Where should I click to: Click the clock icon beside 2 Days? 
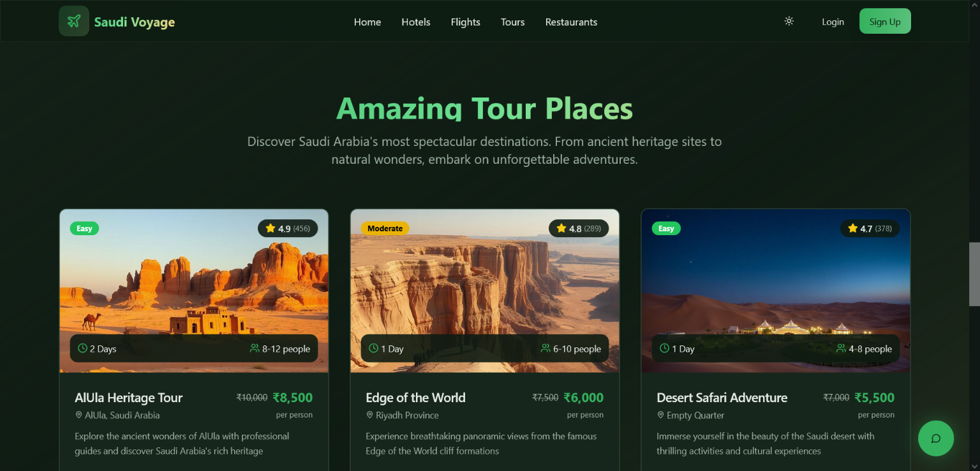click(82, 349)
